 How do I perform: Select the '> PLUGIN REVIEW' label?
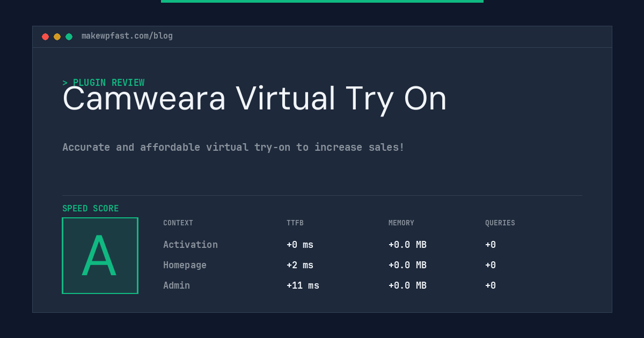pos(104,83)
